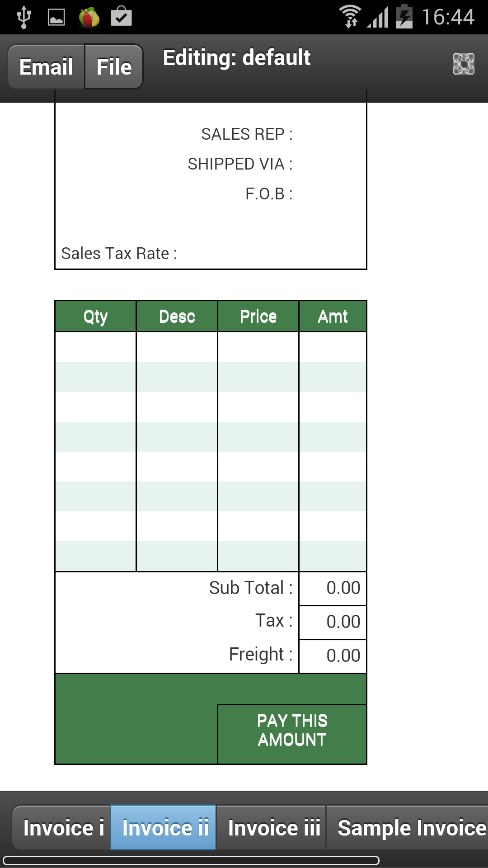The width and height of the screenshot is (488, 868).
Task: Open the Email button
Action: tap(46, 67)
